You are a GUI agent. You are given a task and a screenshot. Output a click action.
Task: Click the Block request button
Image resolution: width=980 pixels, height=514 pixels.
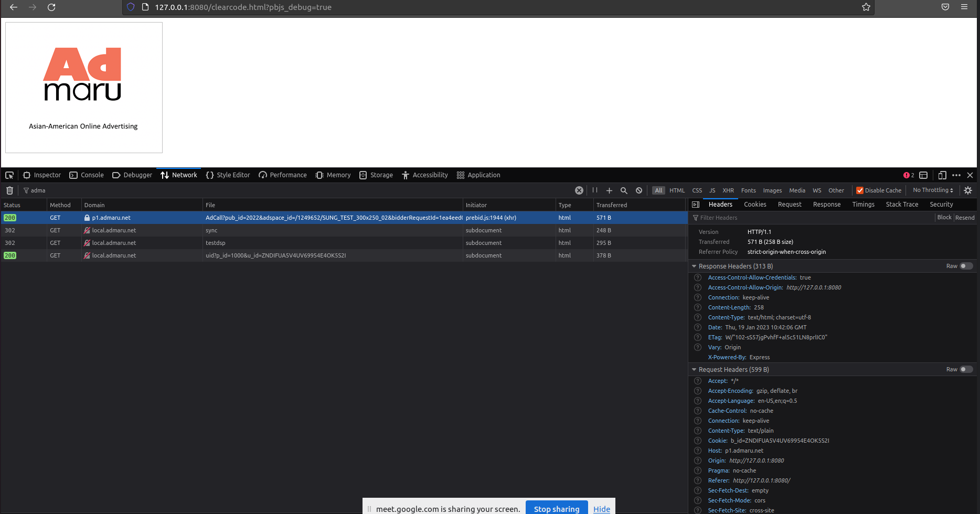[944, 217]
